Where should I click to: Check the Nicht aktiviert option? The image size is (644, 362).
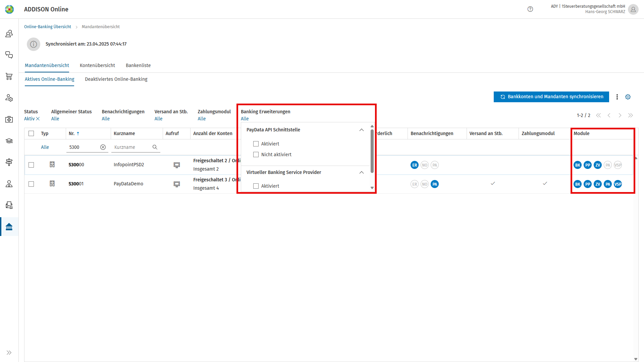point(256,155)
